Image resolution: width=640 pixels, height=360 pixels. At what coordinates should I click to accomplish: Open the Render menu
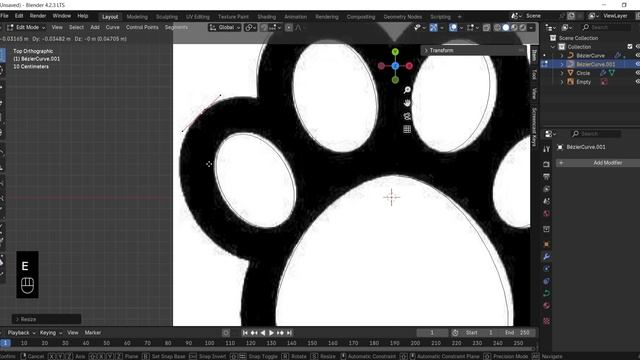[38, 16]
